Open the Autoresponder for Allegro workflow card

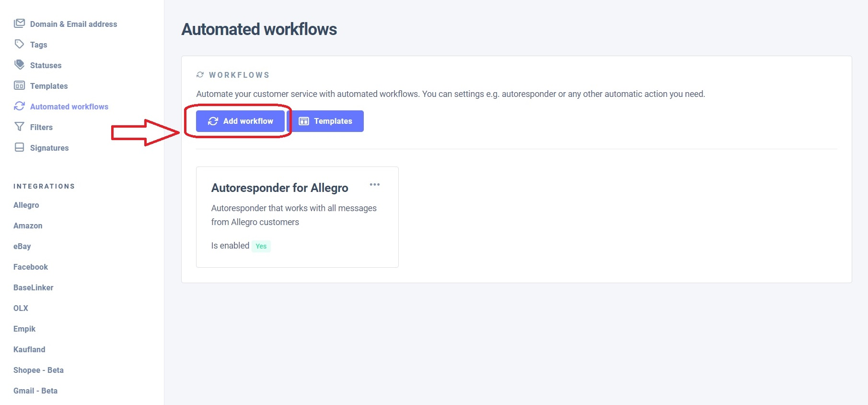click(279, 188)
